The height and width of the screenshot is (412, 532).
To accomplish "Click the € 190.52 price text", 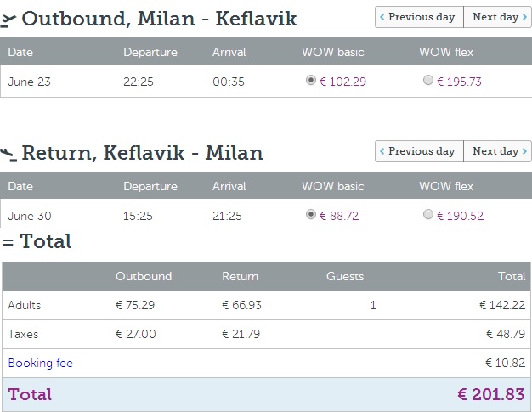I will click(x=459, y=216).
